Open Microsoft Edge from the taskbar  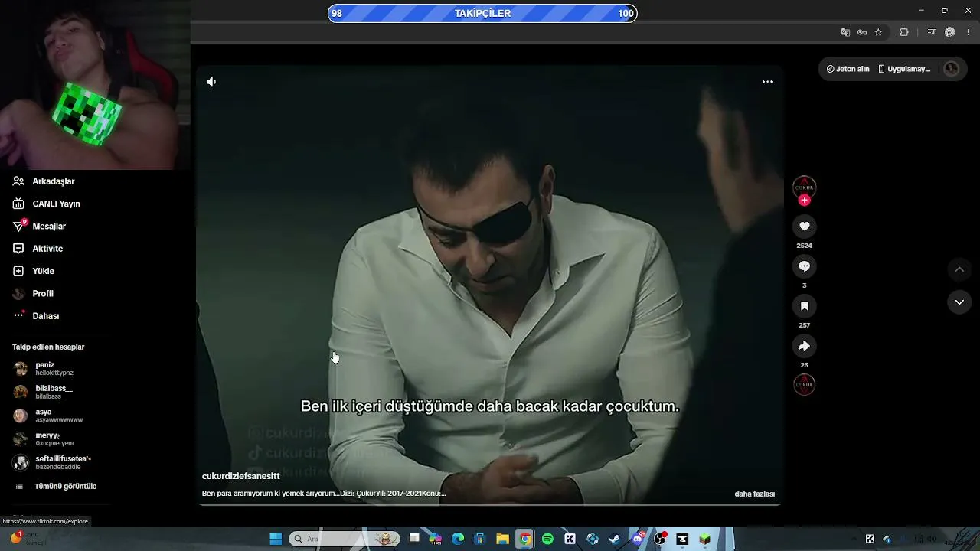[458, 539]
